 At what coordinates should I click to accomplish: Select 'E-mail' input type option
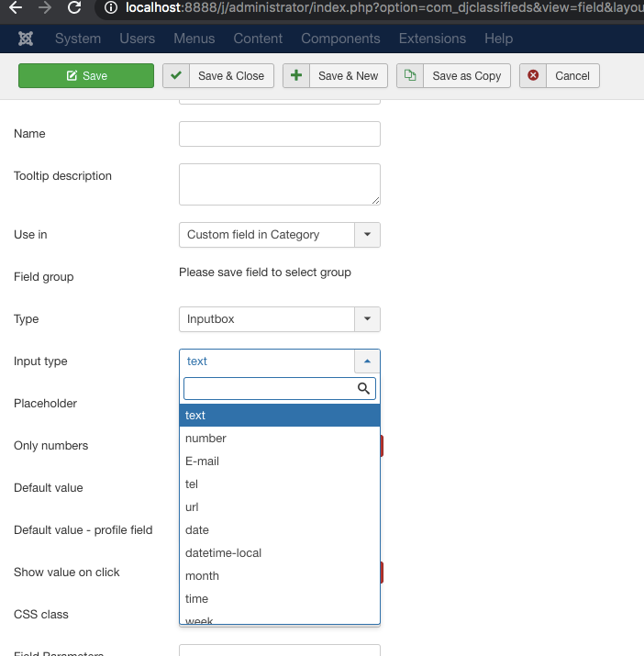[x=280, y=461]
